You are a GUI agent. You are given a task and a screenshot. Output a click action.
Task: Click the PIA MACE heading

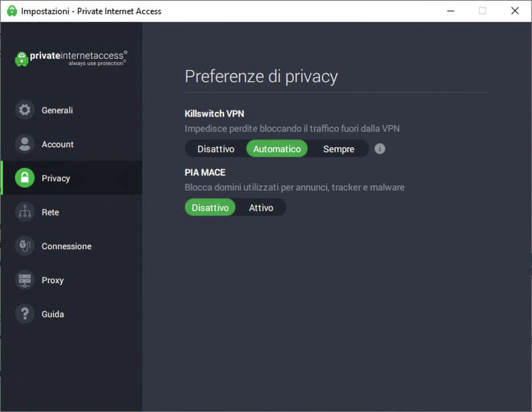coord(205,172)
